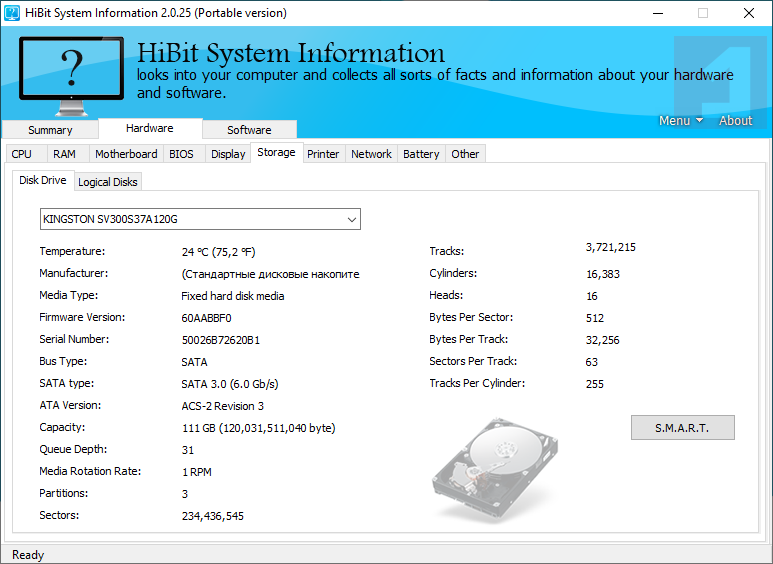The height and width of the screenshot is (564, 773).
Task: Click the Media Type label
Action: tap(69, 295)
